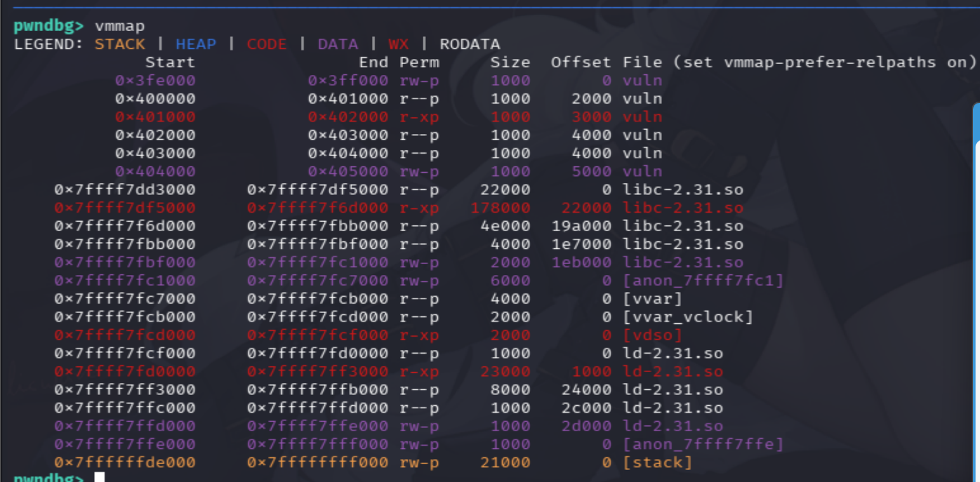Click the [vdso] file entry
The width and height of the screenshot is (980, 482).
[x=652, y=335]
